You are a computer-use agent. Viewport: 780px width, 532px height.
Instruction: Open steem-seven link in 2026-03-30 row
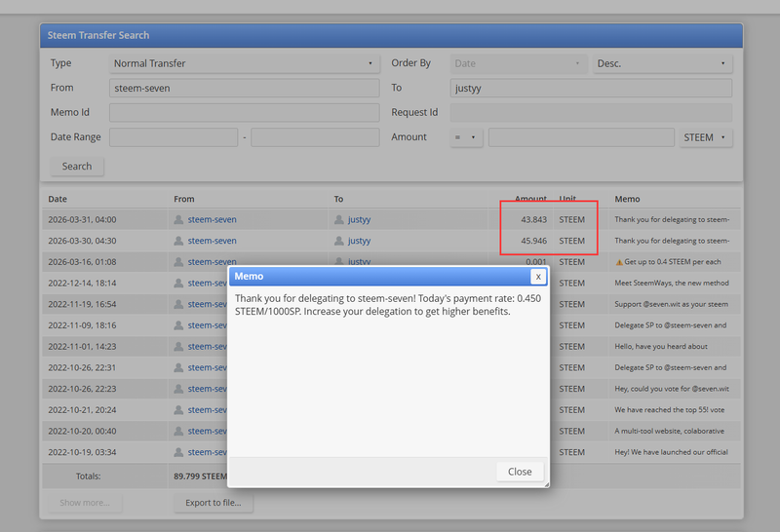click(x=212, y=241)
